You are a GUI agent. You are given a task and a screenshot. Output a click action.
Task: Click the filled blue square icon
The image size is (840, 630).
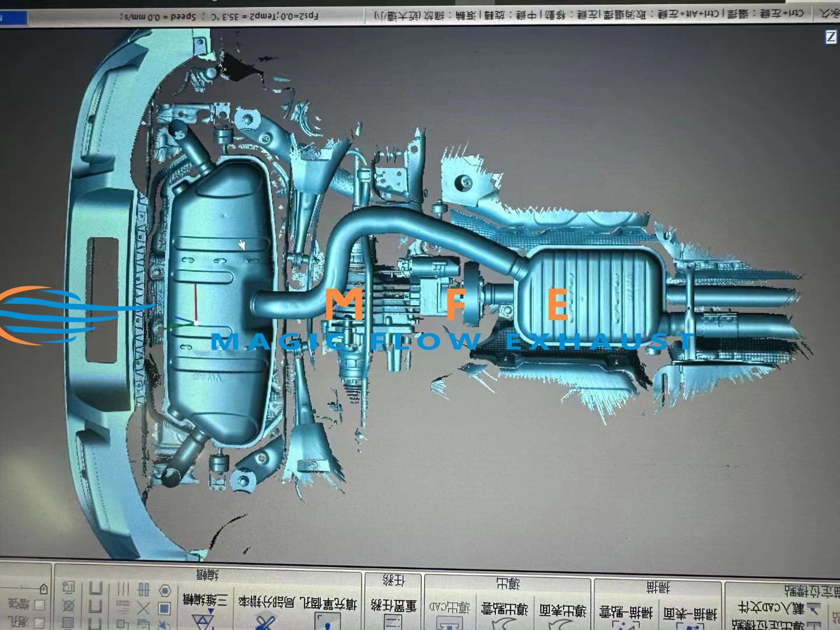[x=164, y=608]
